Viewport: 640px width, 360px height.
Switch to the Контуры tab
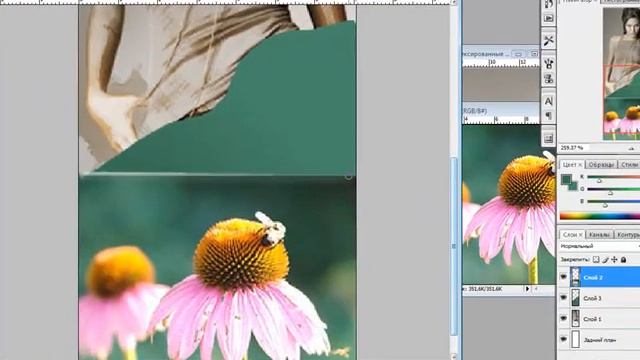click(x=627, y=235)
